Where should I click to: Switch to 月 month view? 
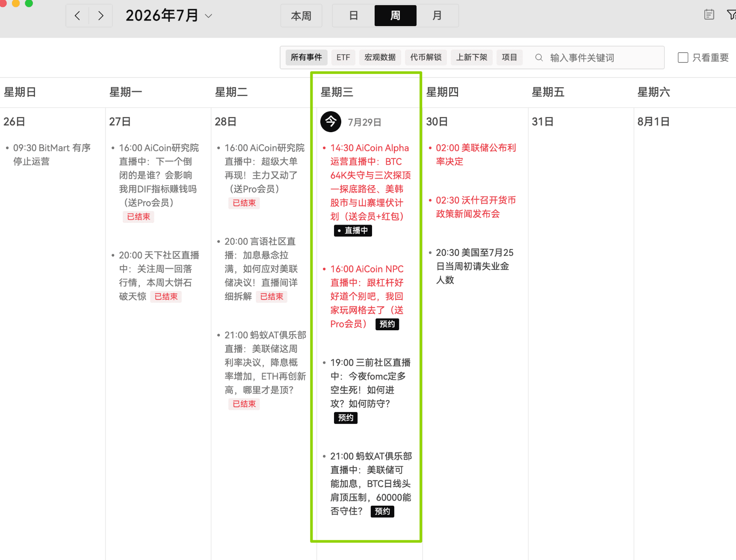coord(437,16)
